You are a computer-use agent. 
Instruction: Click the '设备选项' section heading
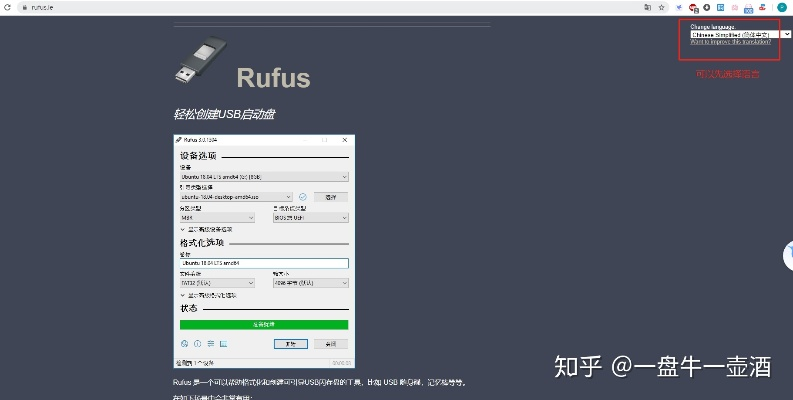[x=198, y=156]
